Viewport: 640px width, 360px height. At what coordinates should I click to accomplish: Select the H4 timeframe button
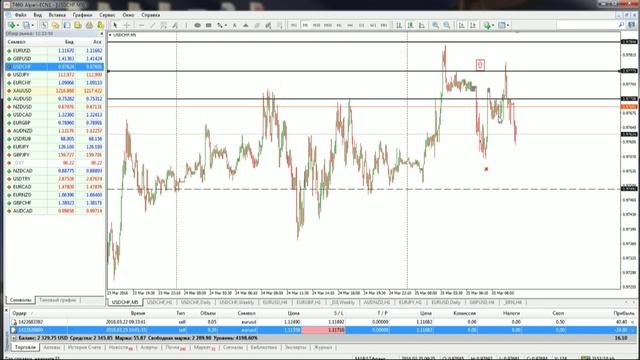click(x=350, y=25)
